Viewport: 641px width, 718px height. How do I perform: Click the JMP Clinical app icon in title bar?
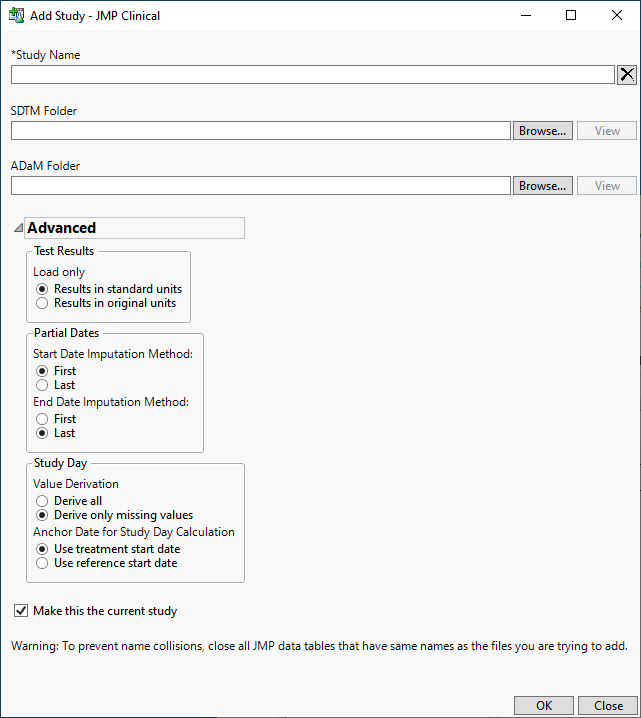(x=16, y=16)
